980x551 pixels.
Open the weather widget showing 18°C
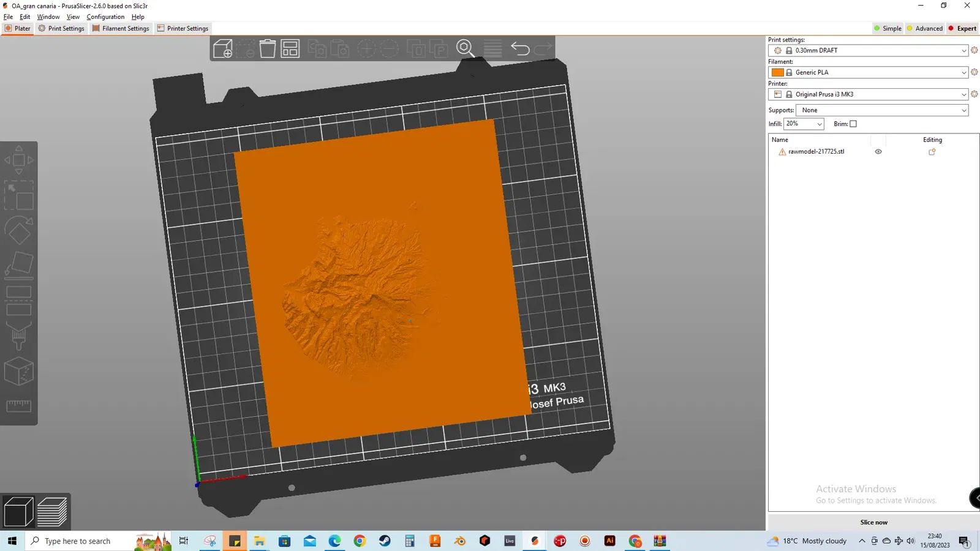(x=807, y=541)
